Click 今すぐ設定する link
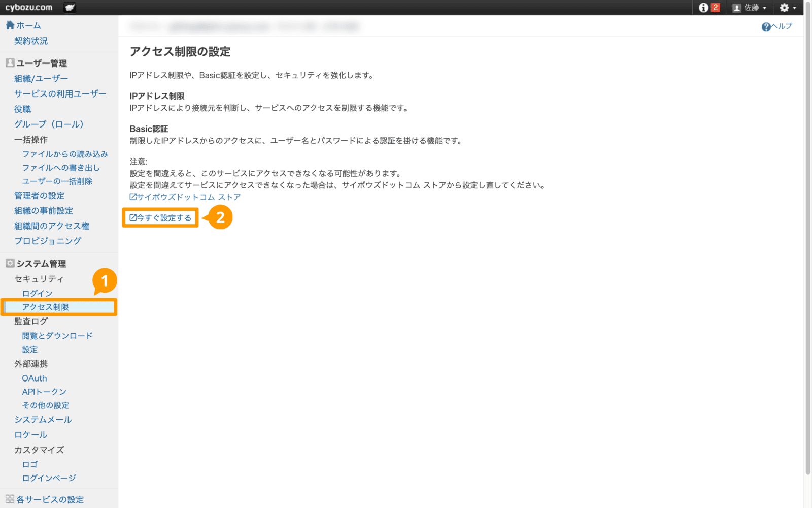Viewport: 812px width, 508px height. click(x=160, y=218)
